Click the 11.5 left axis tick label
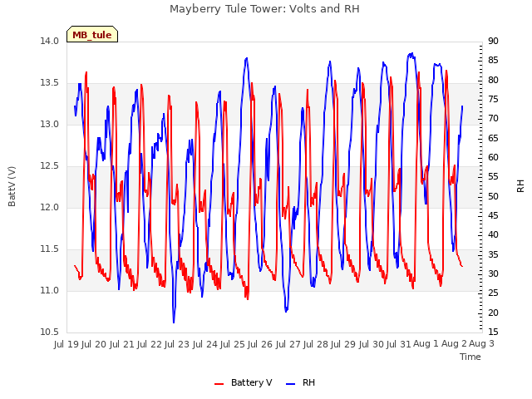Screen dimensions: 532x399 pyautogui.click(x=49, y=249)
